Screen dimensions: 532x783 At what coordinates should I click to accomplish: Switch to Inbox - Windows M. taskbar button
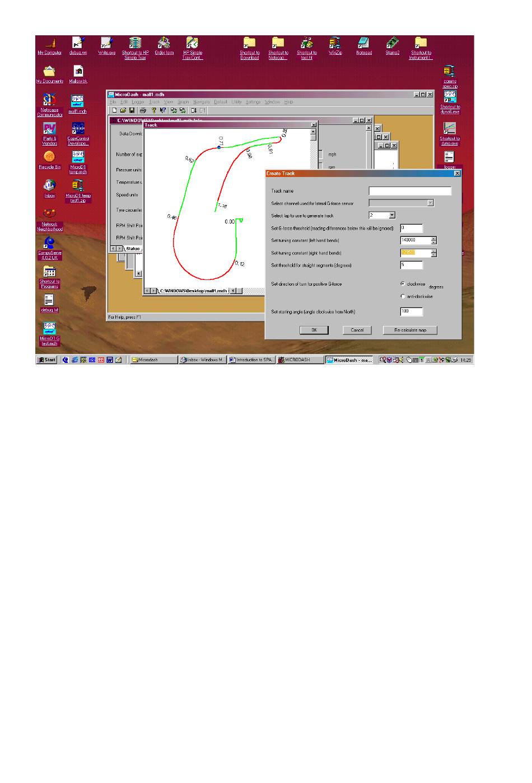[x=202, y=360]
